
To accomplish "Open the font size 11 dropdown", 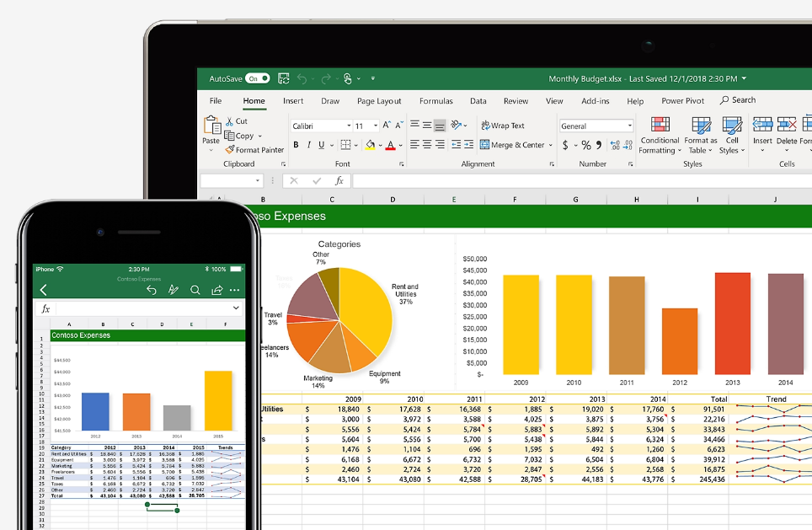I will click(376, 126).
